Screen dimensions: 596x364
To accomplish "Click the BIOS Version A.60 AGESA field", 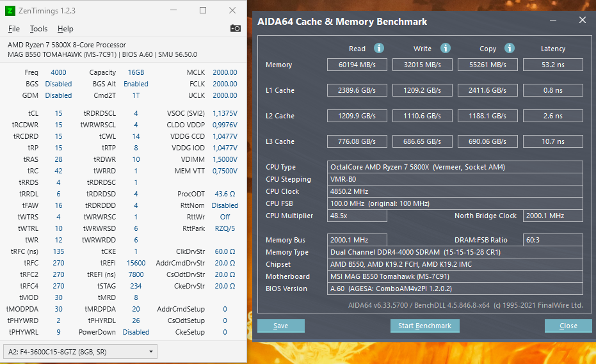I will pos(455,289).
